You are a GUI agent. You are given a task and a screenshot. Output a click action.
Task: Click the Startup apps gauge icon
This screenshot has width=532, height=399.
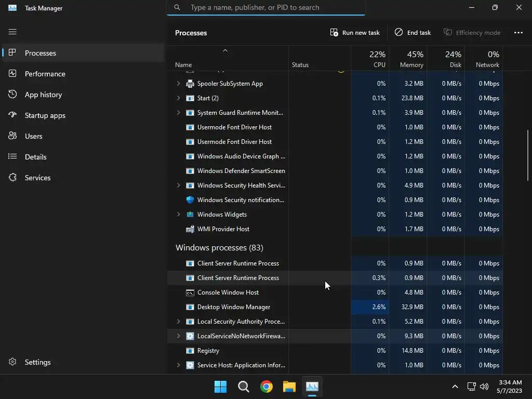[x=12, y=115]
